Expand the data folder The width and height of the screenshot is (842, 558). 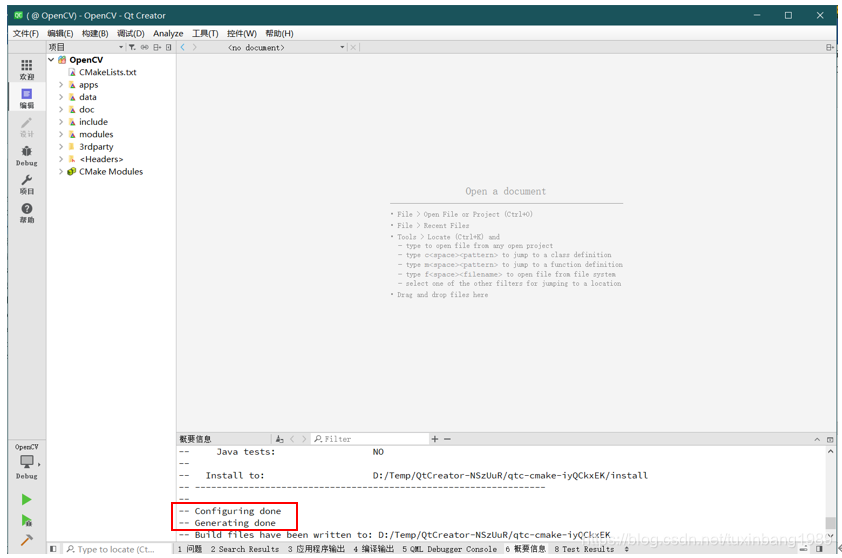(61, 97)
